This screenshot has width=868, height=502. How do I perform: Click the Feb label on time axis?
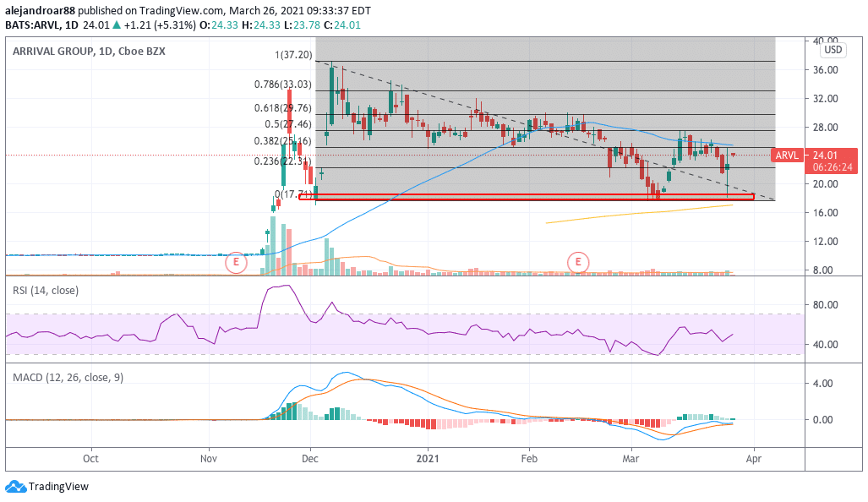529,459
